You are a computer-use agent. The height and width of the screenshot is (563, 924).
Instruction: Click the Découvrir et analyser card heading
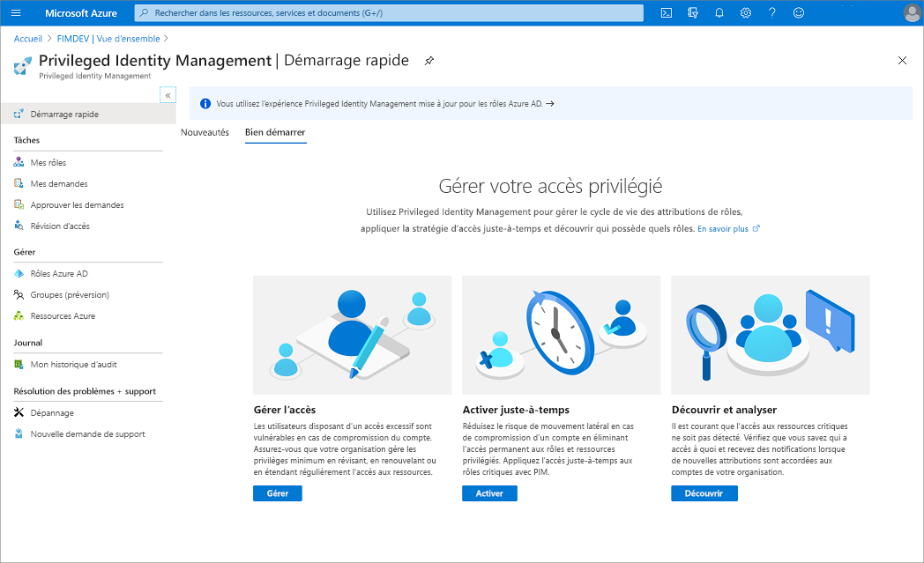pyautogui.click(x=724, y=410)
